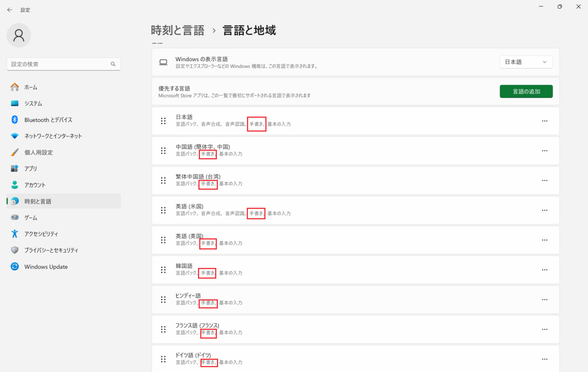Click the ゲーム controller icon
This screenshot has height=372, width=588.
tap(15, 217)
